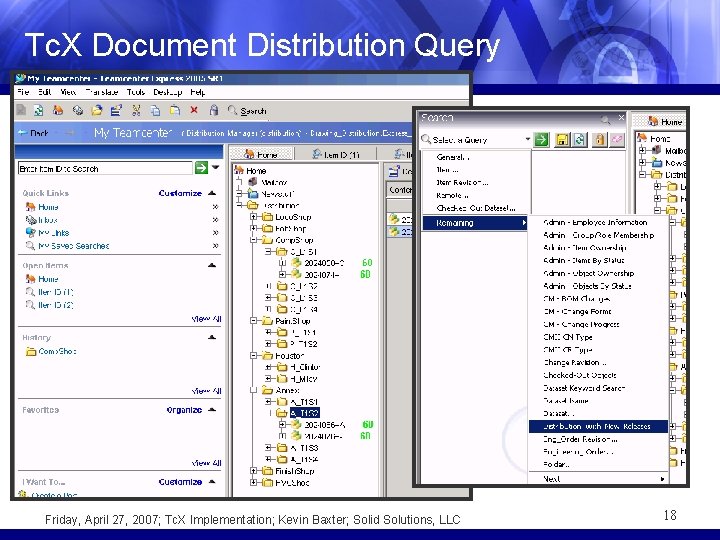Open the Tools menu
720x540 pixels.
click(x=136, y=92)
